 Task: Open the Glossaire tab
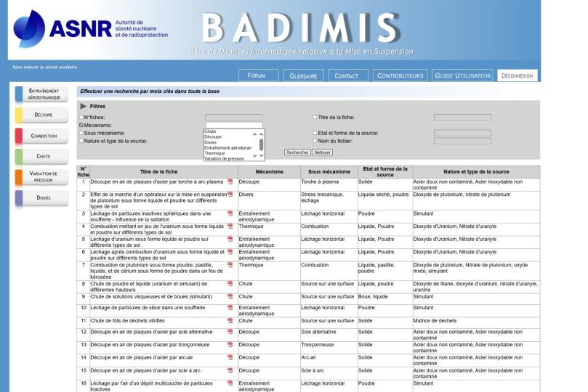[303, 75]
